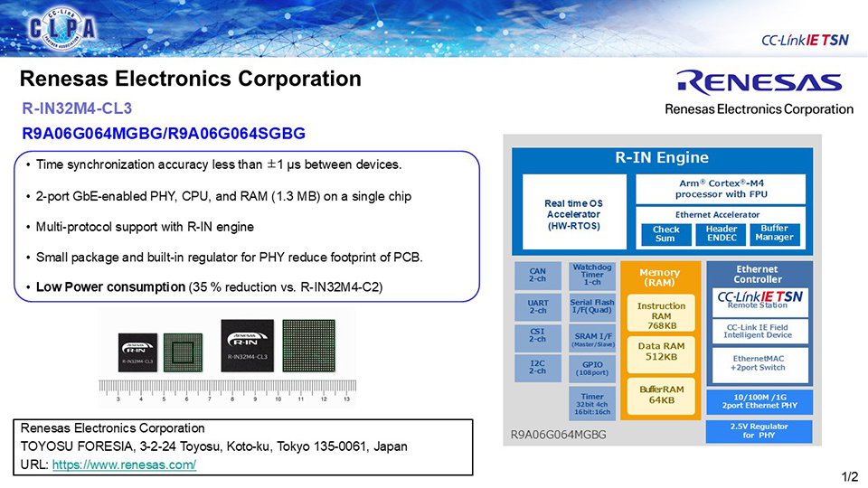868x488 pixels.
Task: Click the CSI 2-ch block
Action: (x=537, y=338)
